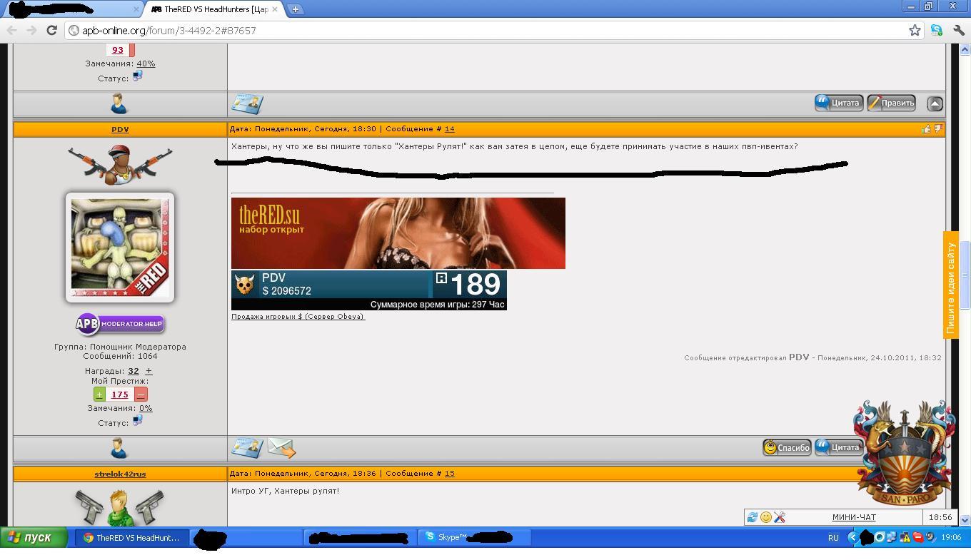Click PDV's user icon below profile
Image resolution: width=971 pixels, height=560 pixels.
click(119, 448)
